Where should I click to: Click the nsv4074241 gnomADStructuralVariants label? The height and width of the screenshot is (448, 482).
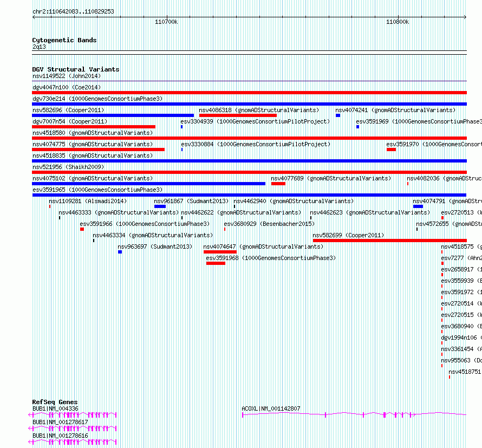click(395, 110)
